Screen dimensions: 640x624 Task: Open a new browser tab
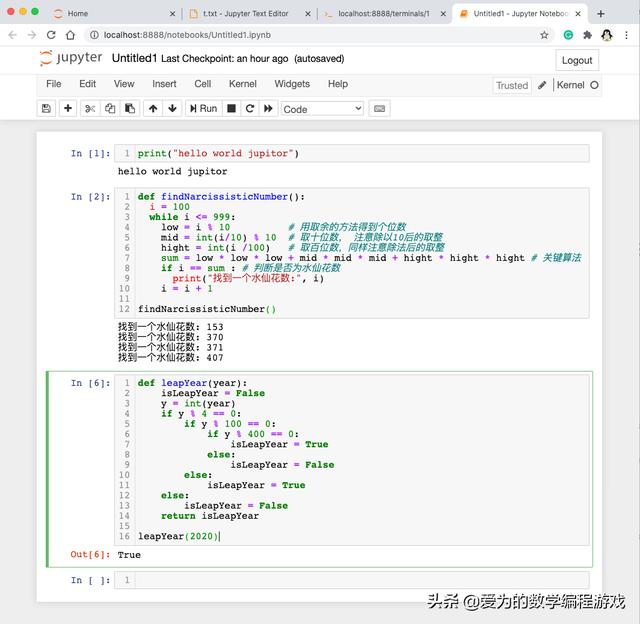pyautogui.click(x=600, y=14)
